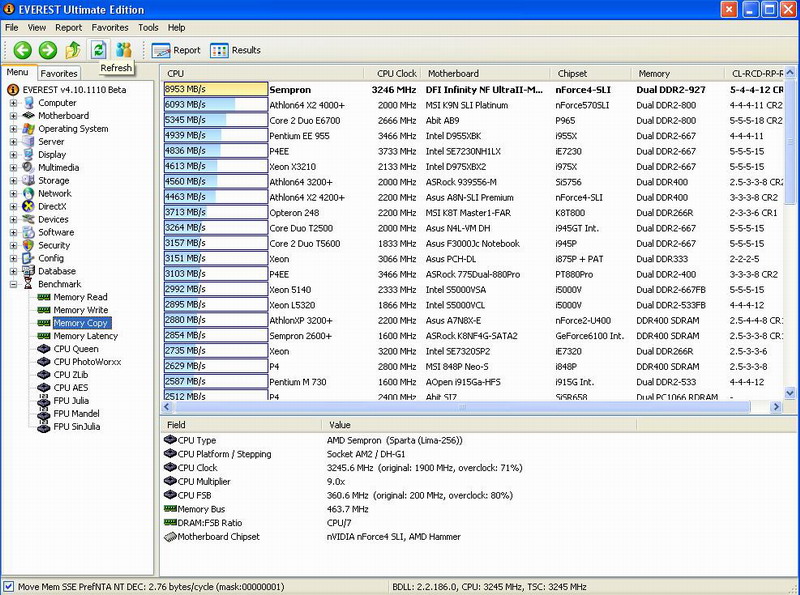The image size is (800, 595).
Task: Click the green Forward arrow icon
Action: tap(47, 50)
